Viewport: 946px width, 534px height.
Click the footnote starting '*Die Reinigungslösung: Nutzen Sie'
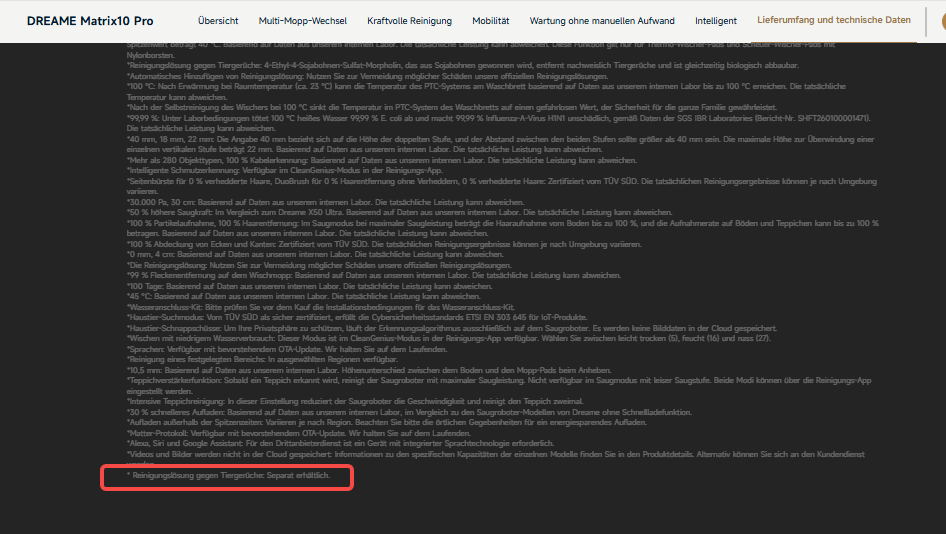pyautogui.click(x=319, y=265)
